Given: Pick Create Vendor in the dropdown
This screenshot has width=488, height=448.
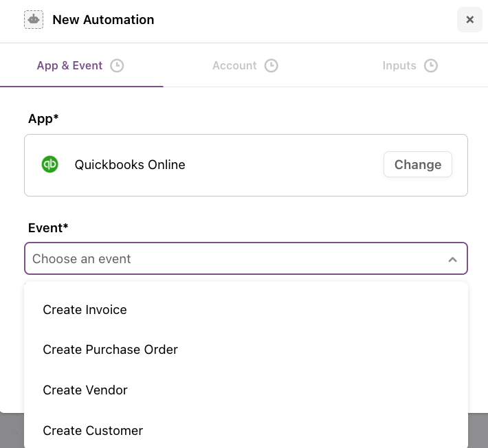Looking at the screenshot, I should tap(246, 390).
